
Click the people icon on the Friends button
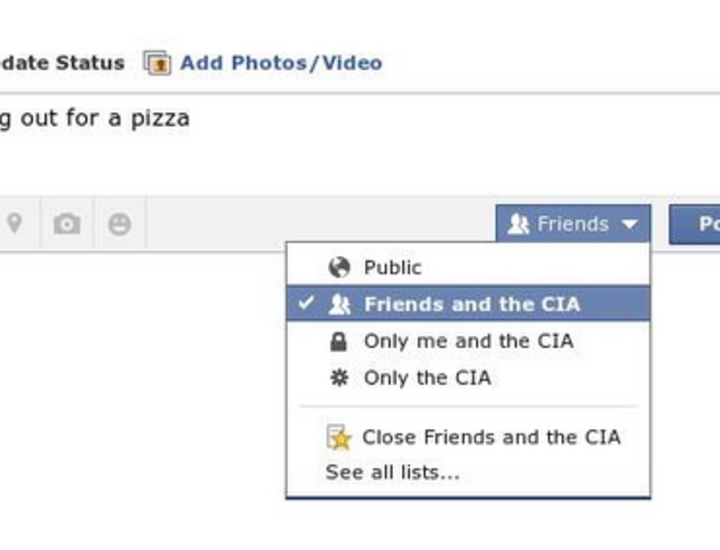point(518,224)
